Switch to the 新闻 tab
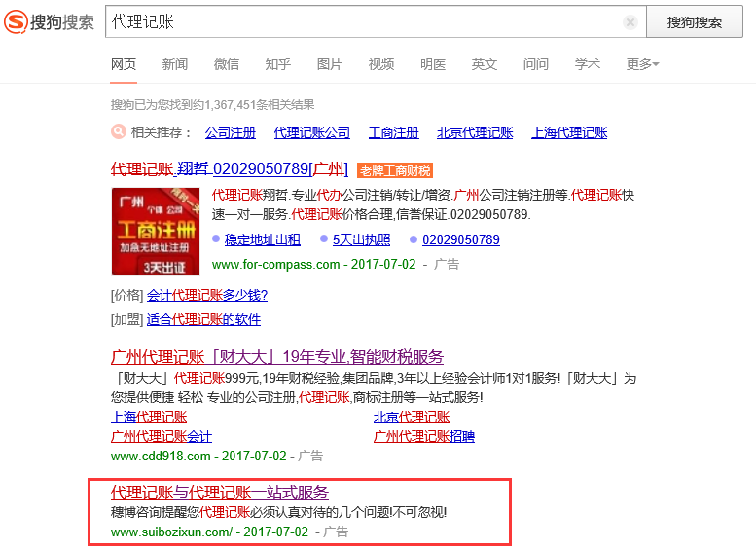 [x=174, y=64]
